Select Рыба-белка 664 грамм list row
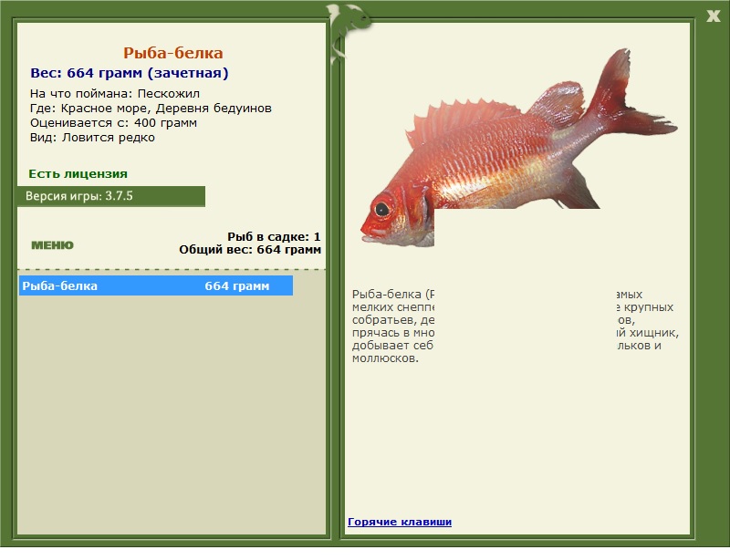Image resolution: width=730 pixels, height=560 pixels. 156,285
